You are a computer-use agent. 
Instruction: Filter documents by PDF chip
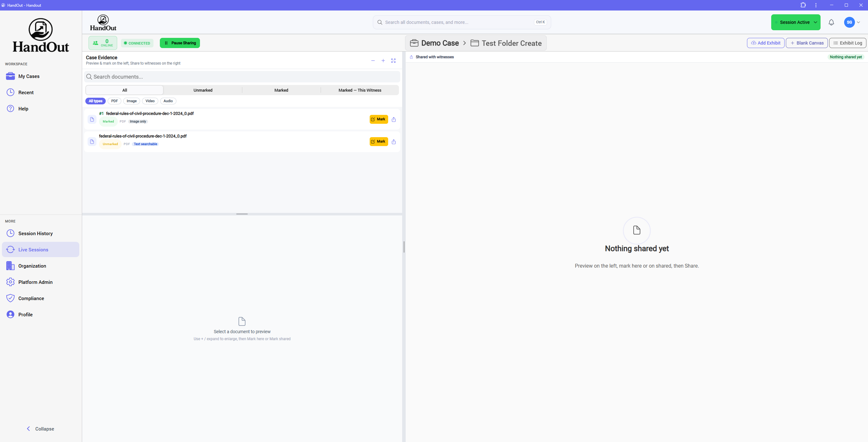pyautogui.click(x=115, y=101)
